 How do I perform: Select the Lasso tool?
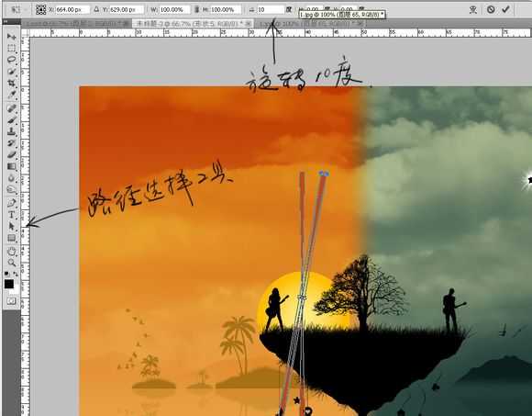12,60
